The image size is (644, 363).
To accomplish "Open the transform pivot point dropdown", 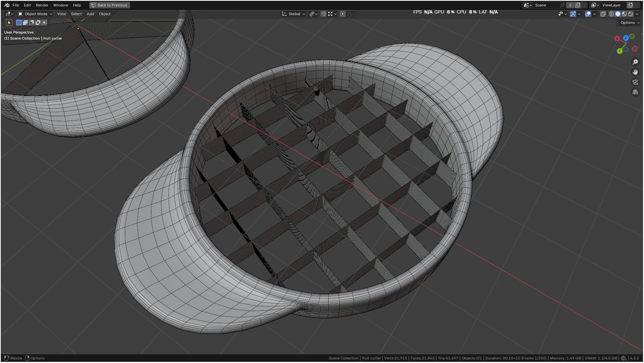I will [313, 14].
